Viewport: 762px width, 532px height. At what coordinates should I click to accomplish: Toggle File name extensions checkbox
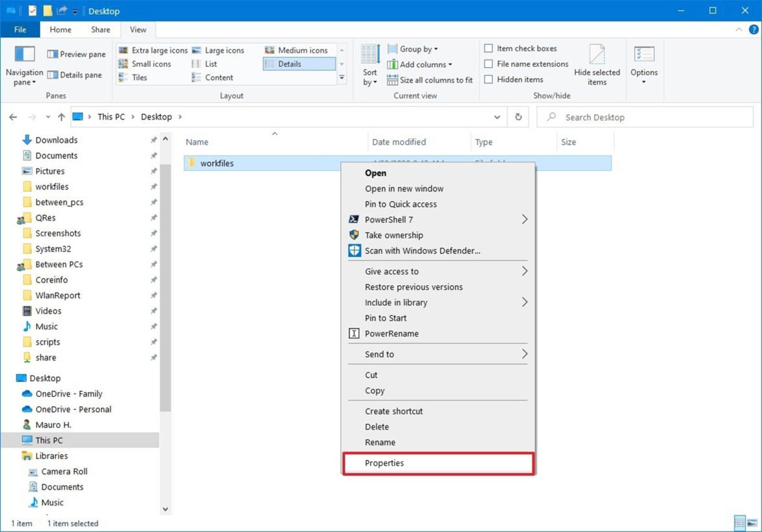coord(489,64)
